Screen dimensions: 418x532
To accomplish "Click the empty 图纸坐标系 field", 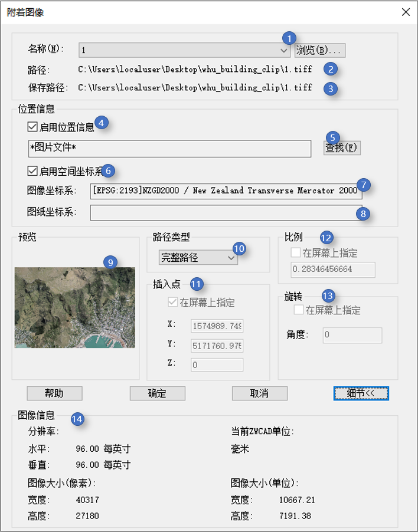I will (x=226, y=212).
